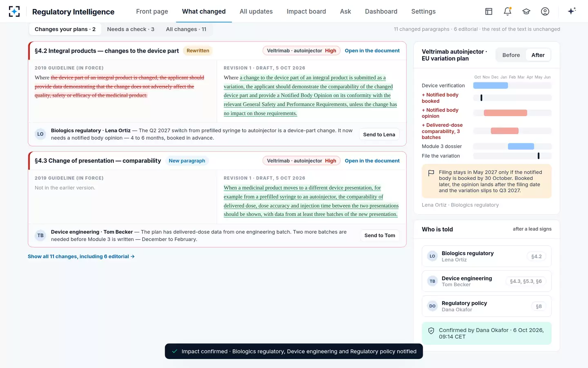Open the layout panel icon in header
The image size is (588, 368).
coord(489,11)
